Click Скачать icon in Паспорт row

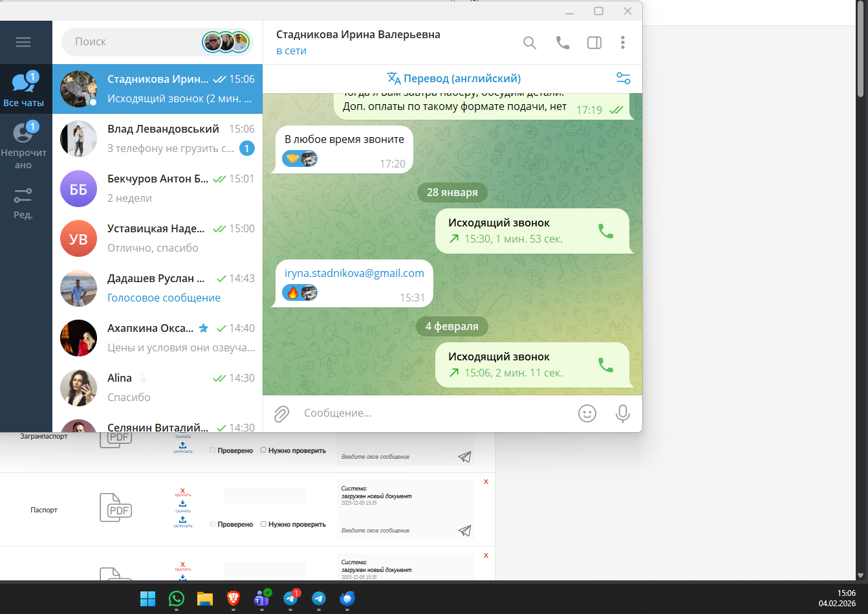pos(183,506)
